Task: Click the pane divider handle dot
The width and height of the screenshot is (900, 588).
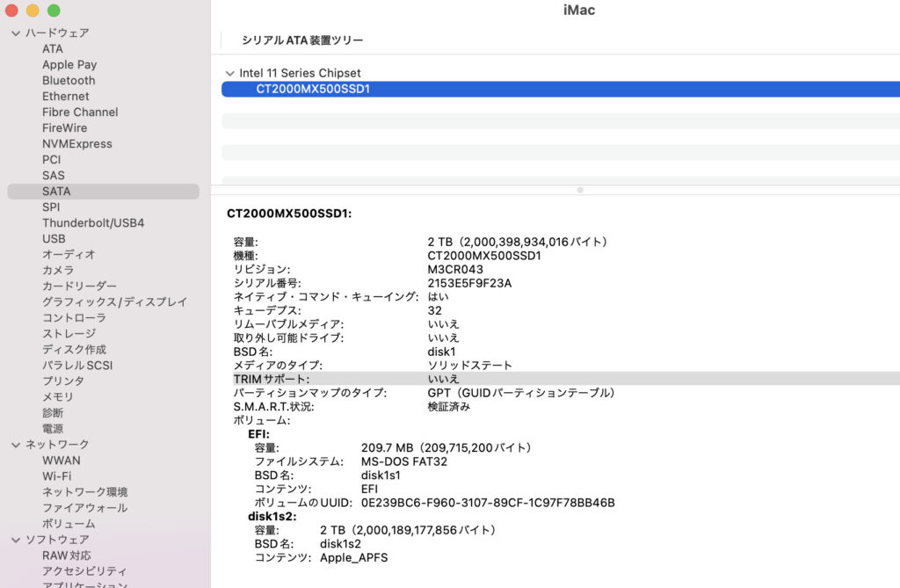Action: [x=580, y=190]
